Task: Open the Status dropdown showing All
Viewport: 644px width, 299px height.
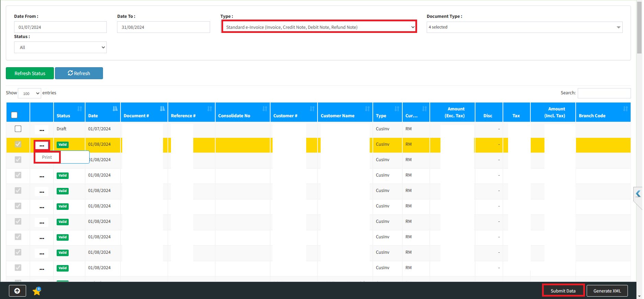Action: click(x=60, y=47)
